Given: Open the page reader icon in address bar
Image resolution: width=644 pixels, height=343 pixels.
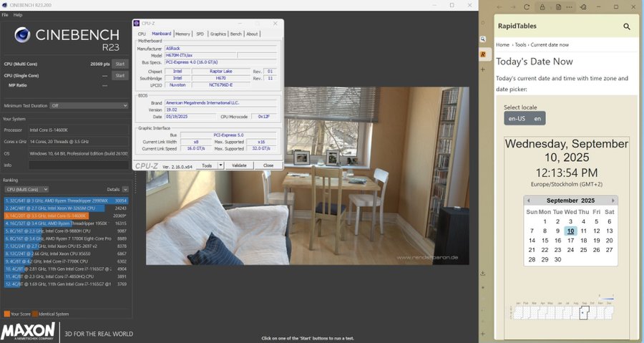Looking at the screenshot, I should click(x=559, y=7).
